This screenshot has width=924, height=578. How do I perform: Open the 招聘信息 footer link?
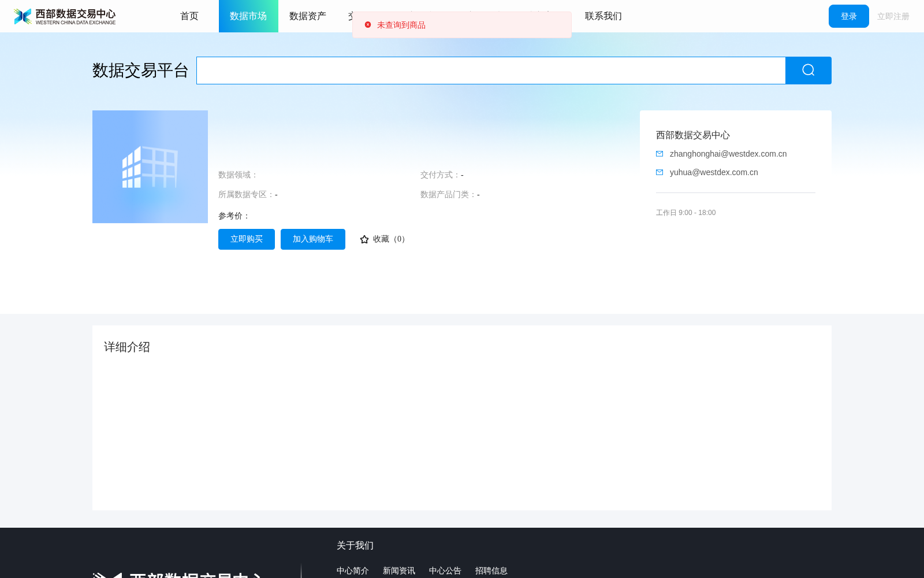click(491, 570)
